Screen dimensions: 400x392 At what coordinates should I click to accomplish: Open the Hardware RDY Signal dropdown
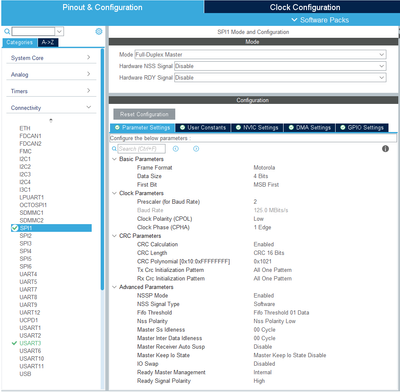(x=280, y=78)
